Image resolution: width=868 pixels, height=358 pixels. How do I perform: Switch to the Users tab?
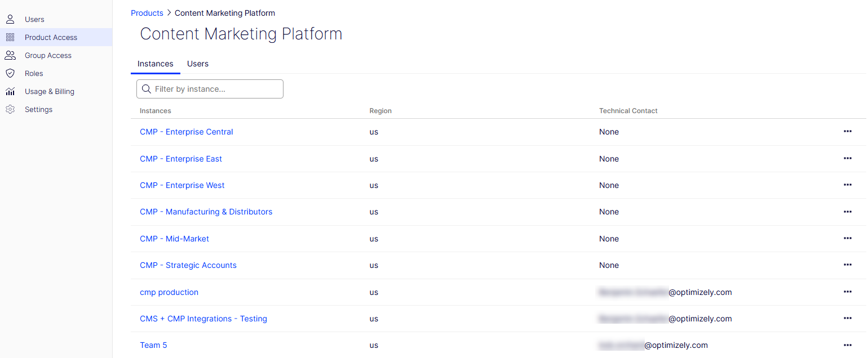pyautogui.click(x=198, y=64)
